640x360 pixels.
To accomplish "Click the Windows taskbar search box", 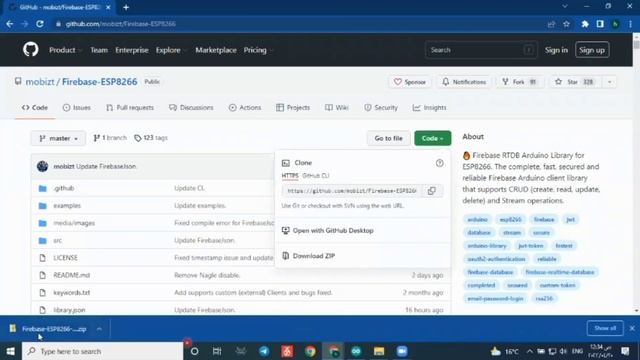I will tap(103, 351).
